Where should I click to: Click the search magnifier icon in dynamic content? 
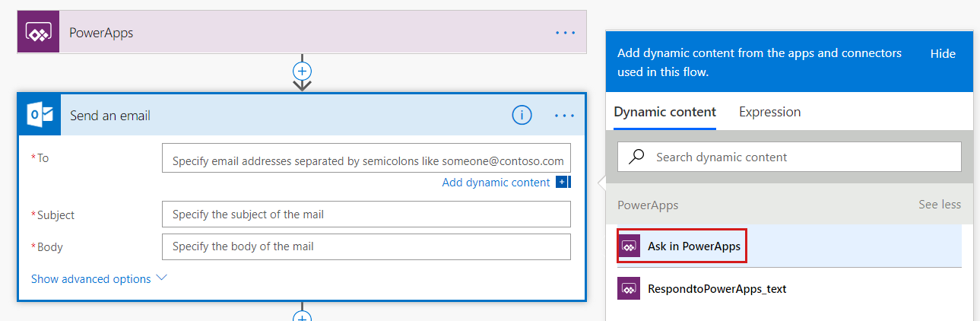tap(637, 157)
